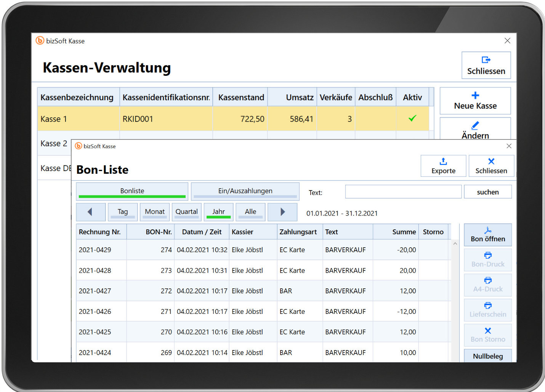Sort by Verkäufe column header
Screen dimensions: 545x392
pyautogui.click(x=336, y=97)
